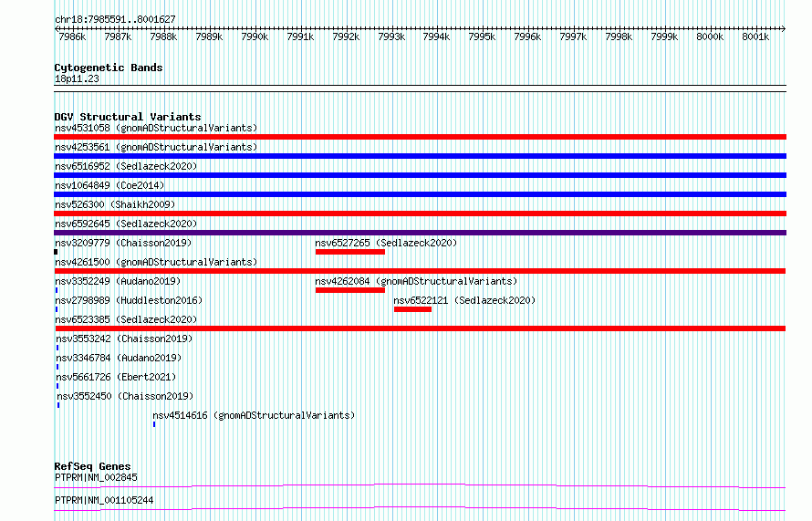
Task: Click the chr18:7985591..8001627 coordinates text
Action: (x=115, y=20)
